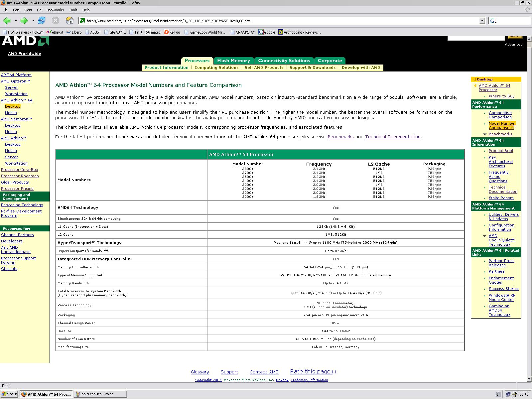Open the GameCopyWorld Mir... bookmark
This screenshot has width=532, height=399.
[x=205, y=32]
